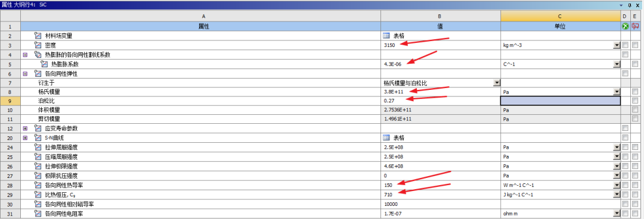Screen dimensions: 644x219
Task: Toggle column E checkbox for 密度 row
Action: [x=636, y=45]
